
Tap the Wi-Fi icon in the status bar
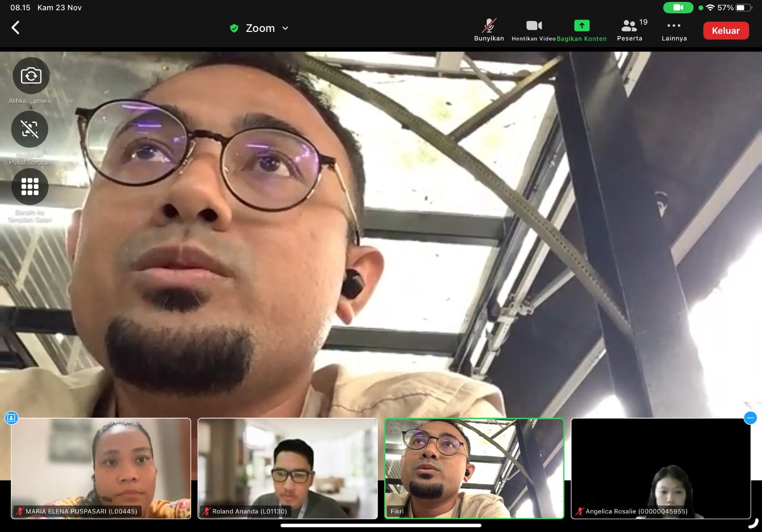711,7
